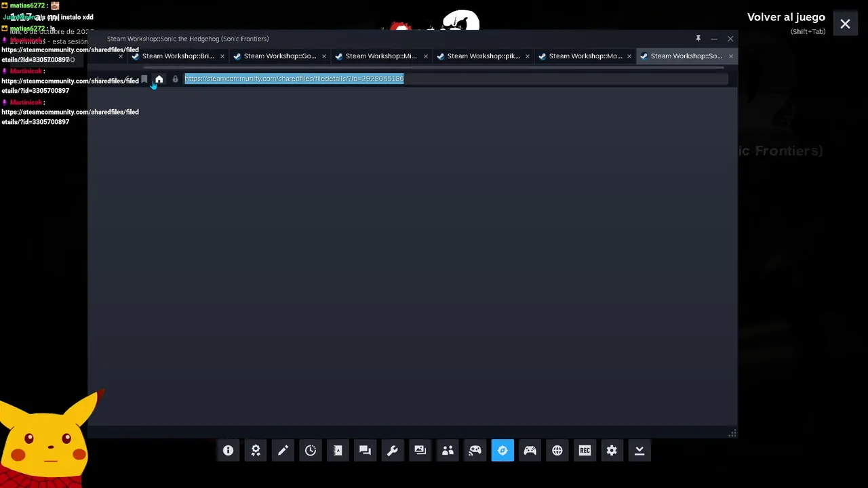Open the friends list icon

448,451
